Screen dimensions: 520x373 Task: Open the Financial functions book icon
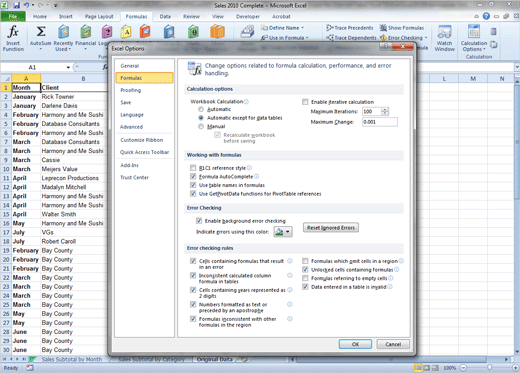(86, 32)
